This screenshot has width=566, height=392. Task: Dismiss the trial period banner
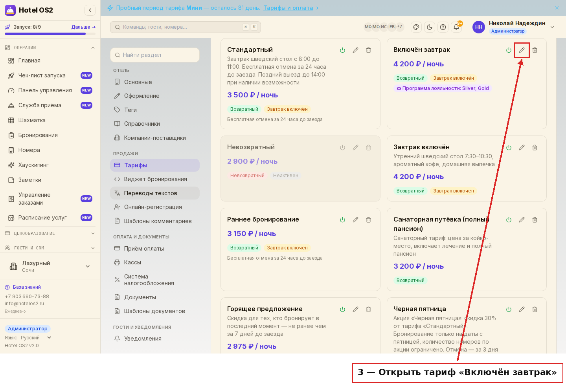(x=557, y=8)
